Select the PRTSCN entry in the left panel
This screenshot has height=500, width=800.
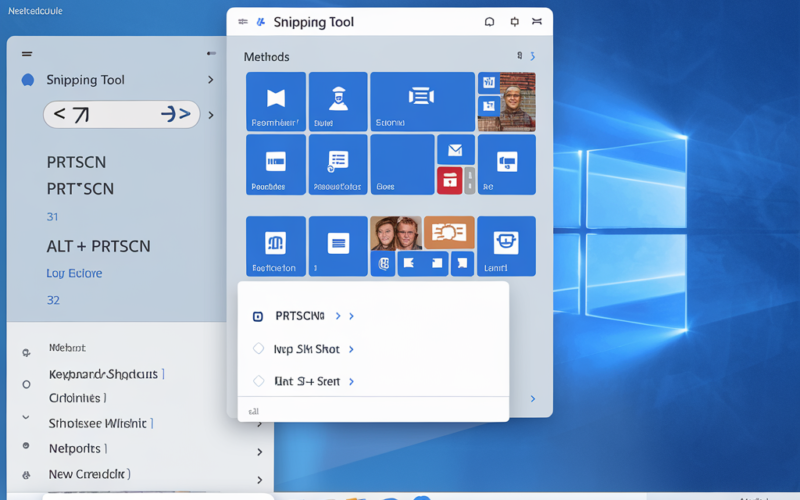point(77,162)
